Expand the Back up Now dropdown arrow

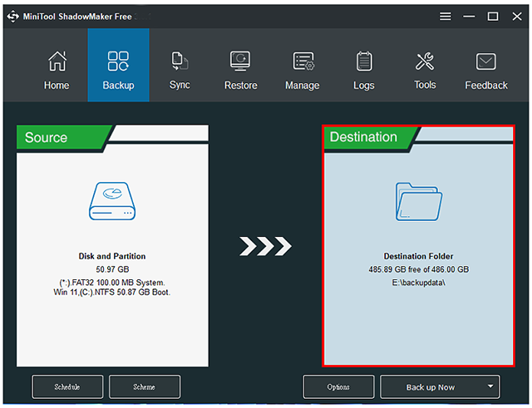pyautogui.click(x=491, y=386)
